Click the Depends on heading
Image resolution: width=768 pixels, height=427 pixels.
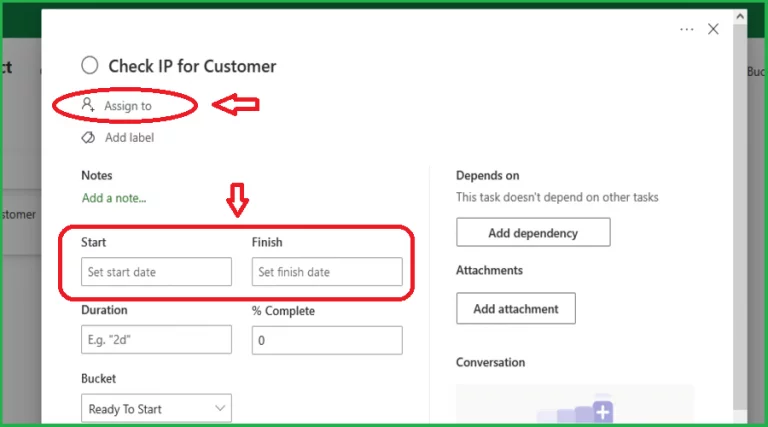(x=487, y=175)
